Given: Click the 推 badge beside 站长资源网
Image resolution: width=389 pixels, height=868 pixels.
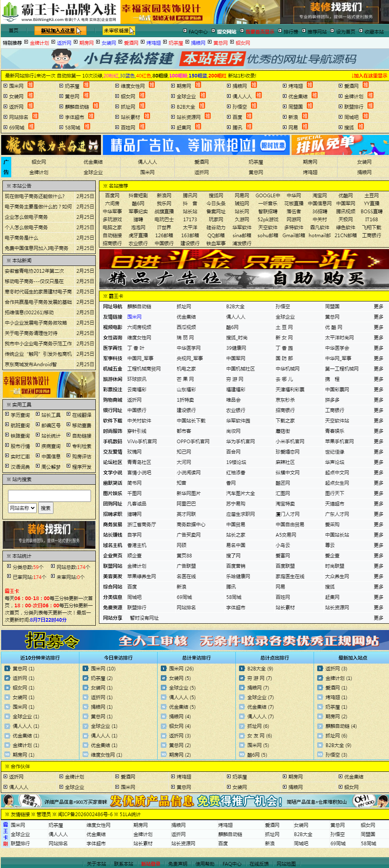Looking at the screenshot, I should (208, 116).
